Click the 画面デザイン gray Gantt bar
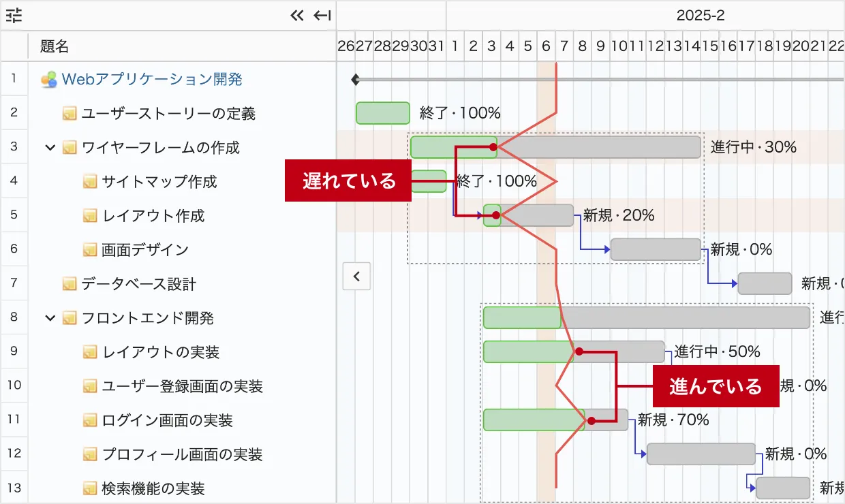 tap(655, 249)
